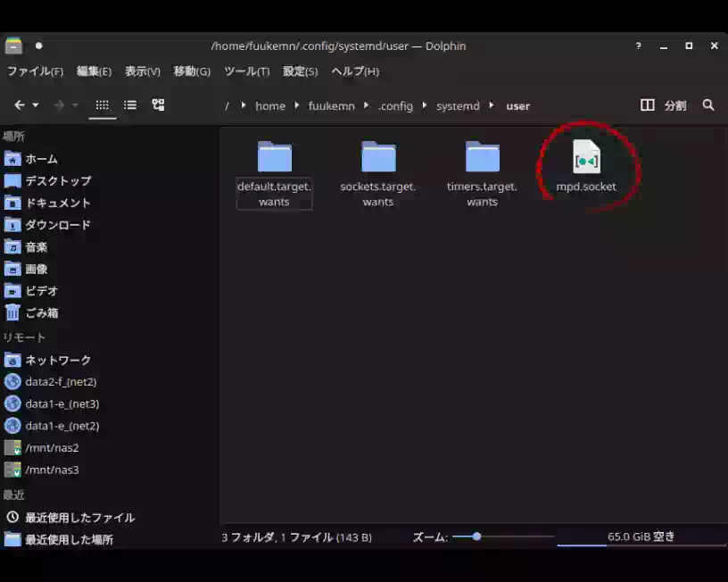Open the ツール(T) menu

(x=247, y=71)
